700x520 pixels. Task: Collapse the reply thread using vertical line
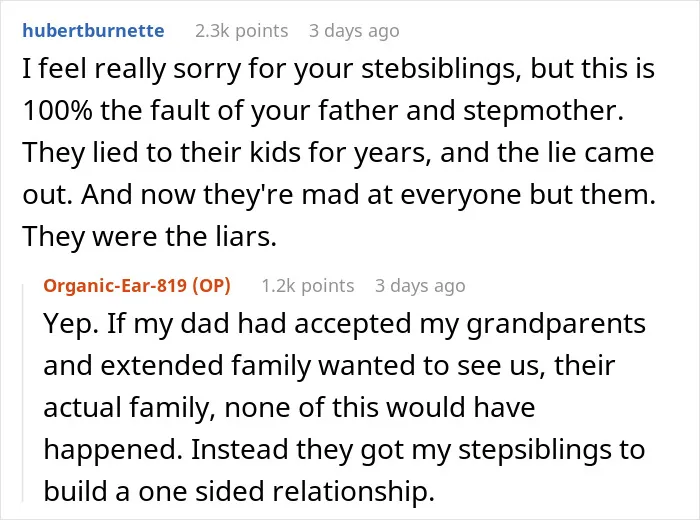click(23, 393)
